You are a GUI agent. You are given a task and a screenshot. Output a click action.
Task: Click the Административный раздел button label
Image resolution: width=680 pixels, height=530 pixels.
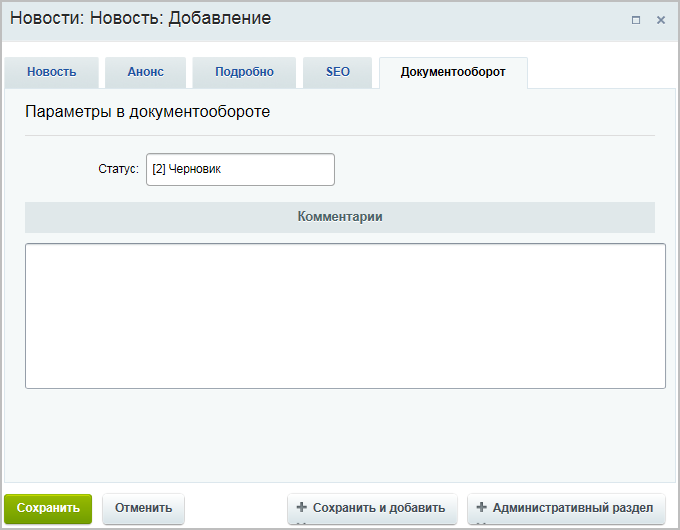point(572,508)
